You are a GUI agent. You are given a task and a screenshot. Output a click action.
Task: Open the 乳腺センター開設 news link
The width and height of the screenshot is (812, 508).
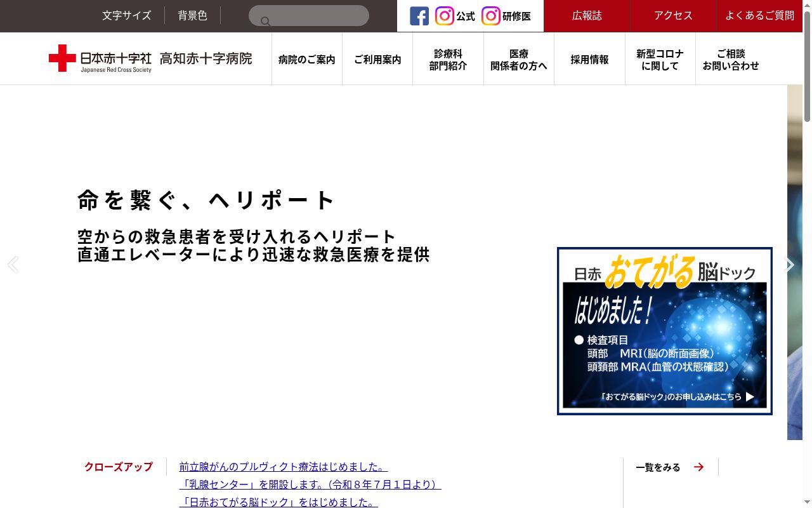310,485
